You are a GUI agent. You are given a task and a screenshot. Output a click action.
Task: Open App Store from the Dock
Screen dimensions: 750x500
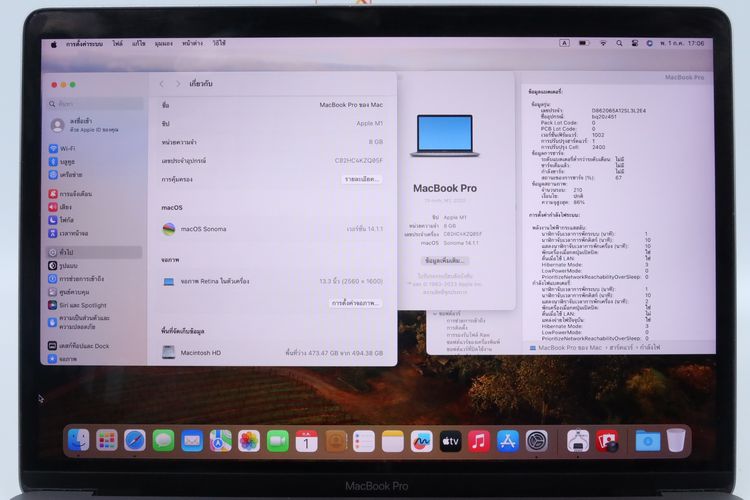coord(507,441)
